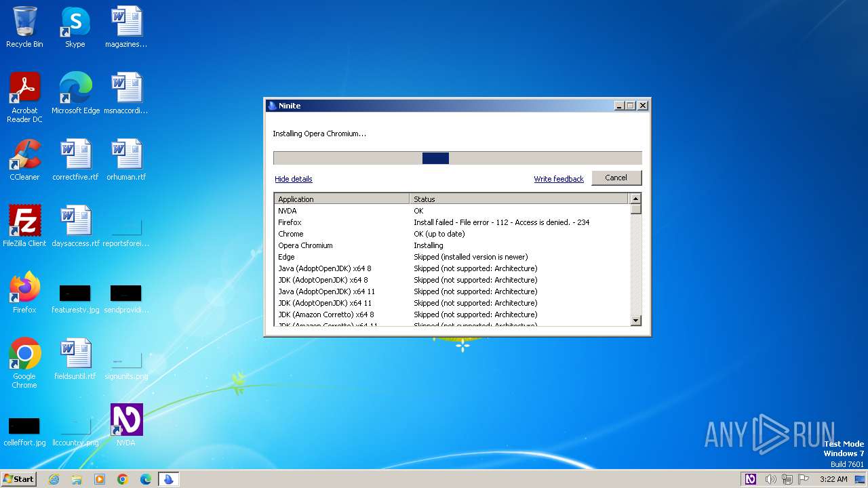The image size is (868, 488).
Task: Open the Skype desktop shortcut
Action: (75, 27)
